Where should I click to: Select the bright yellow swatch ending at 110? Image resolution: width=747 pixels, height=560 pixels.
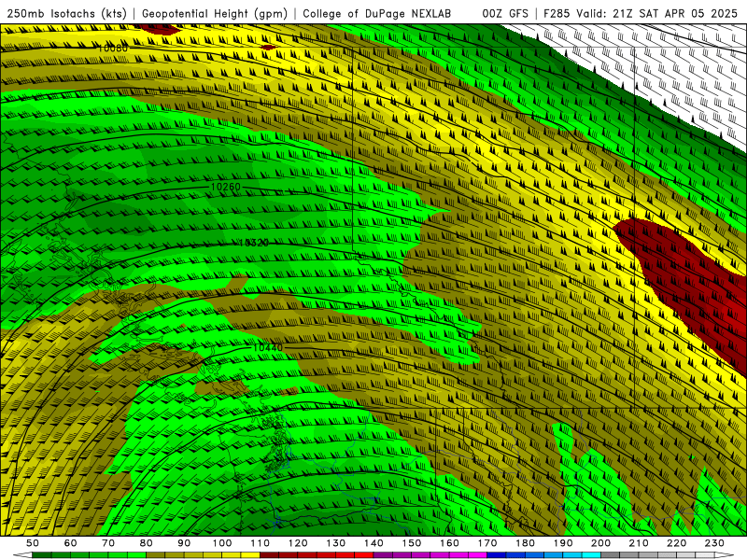(x=250, y=555)
